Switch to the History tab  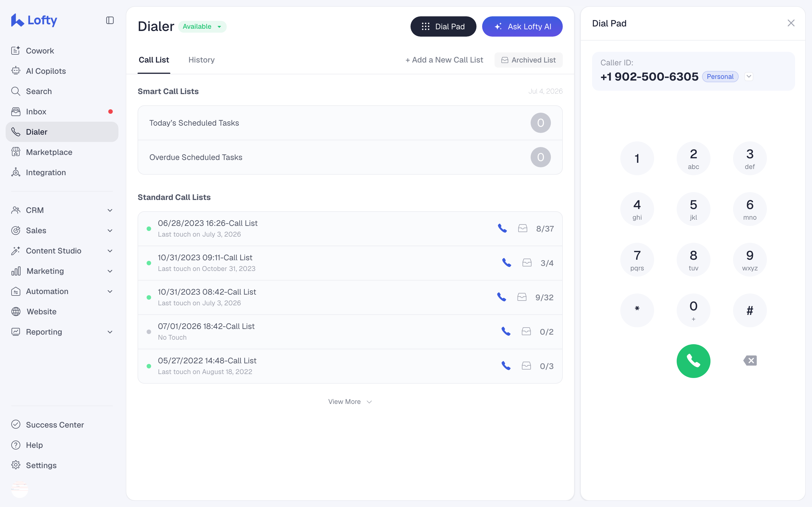[x=201, y=60]
